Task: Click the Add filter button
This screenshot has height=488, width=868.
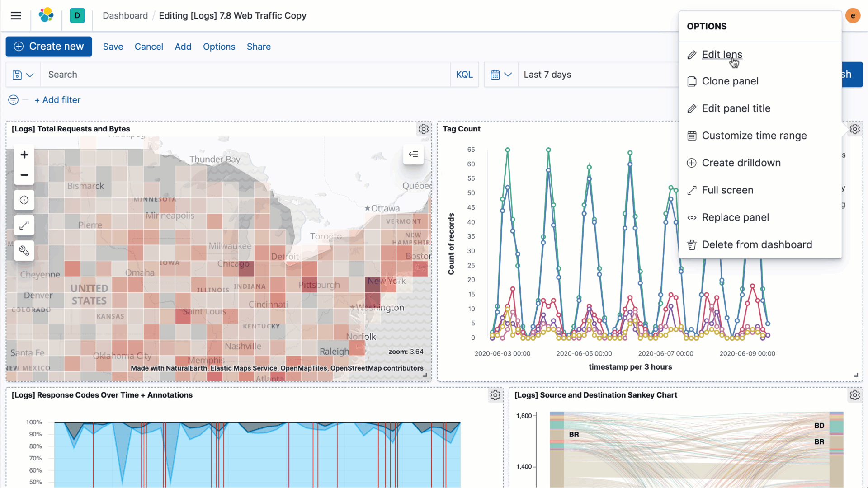Action: tap(58, 99)
